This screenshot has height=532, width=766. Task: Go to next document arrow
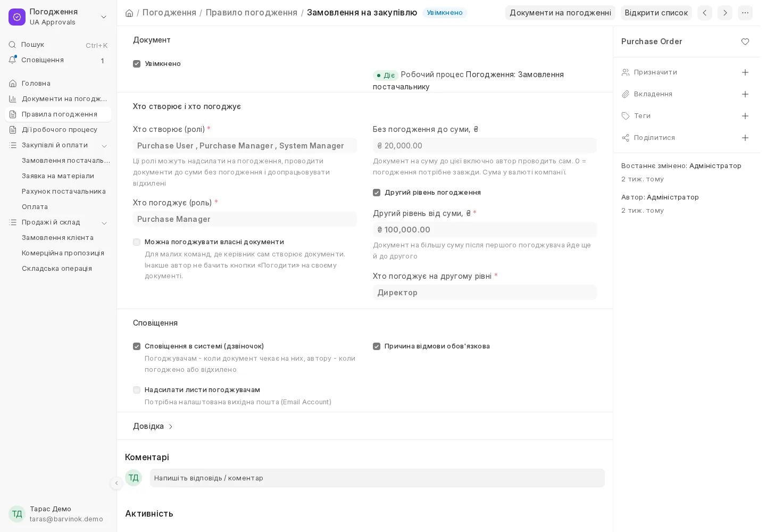[x=725, y=13]
